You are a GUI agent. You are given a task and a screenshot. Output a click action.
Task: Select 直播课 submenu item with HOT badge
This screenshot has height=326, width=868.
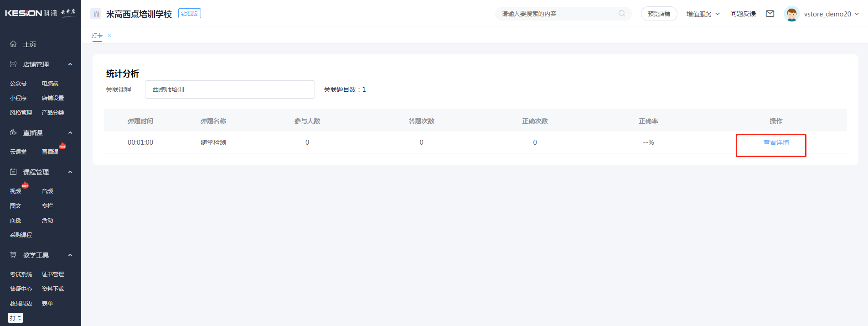(50, 152)
